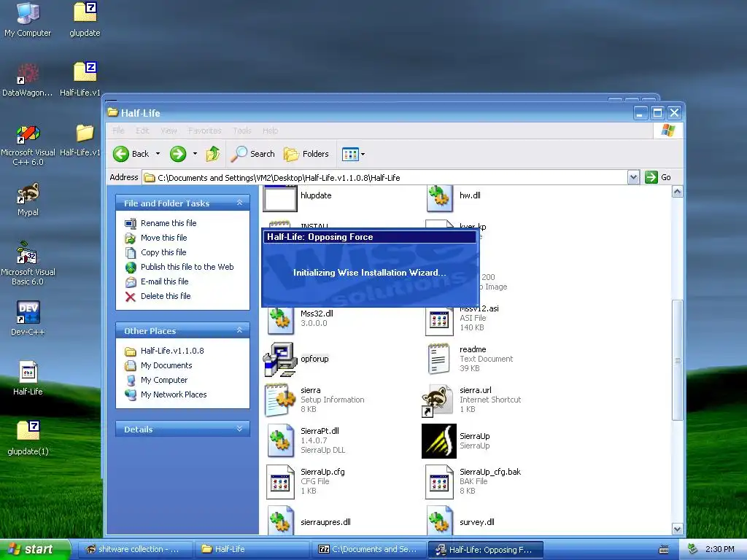Click the file list scroll up arrow

click(x=677, y=192)
